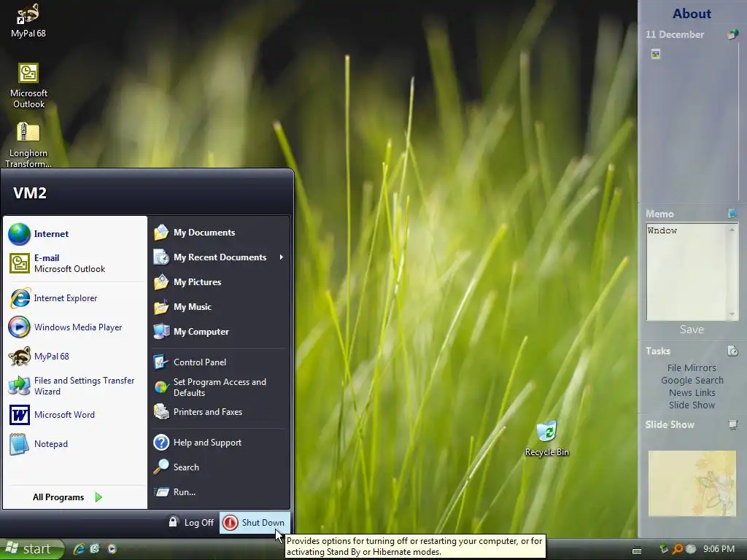Open the Slide Show task link

tap(692, 405)
